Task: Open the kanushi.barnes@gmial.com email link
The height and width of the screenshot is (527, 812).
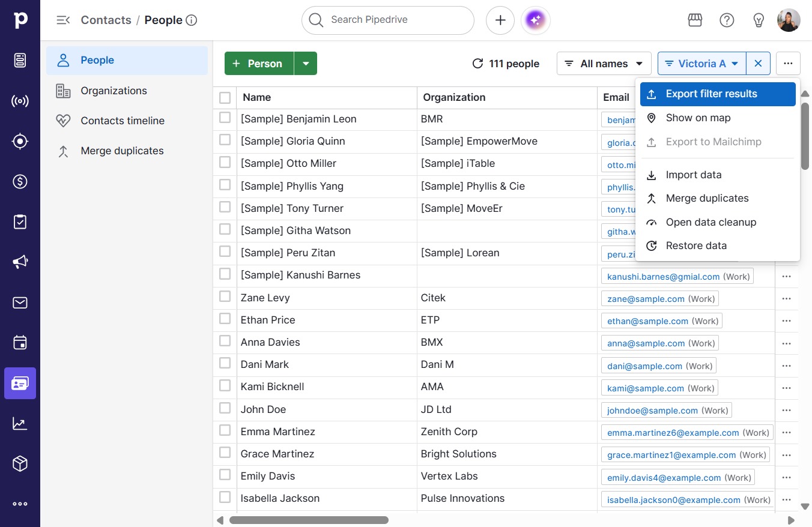Action: 663,277
